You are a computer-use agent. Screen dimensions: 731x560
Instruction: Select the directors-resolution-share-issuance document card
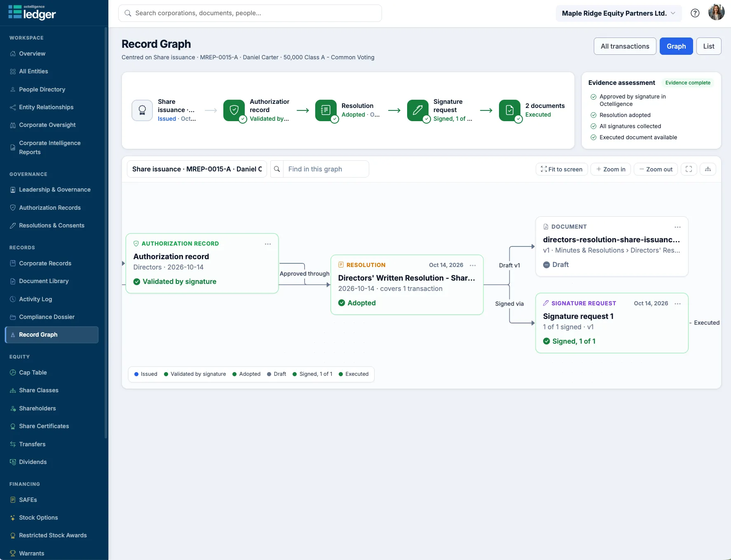coord(612,246)
